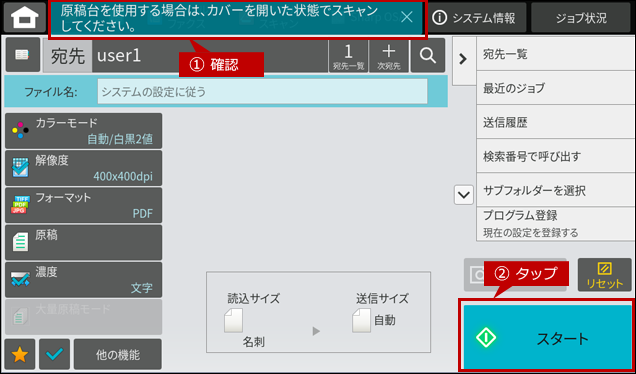
Task: Click the 原稿 document icon
Action: point(20,242)
